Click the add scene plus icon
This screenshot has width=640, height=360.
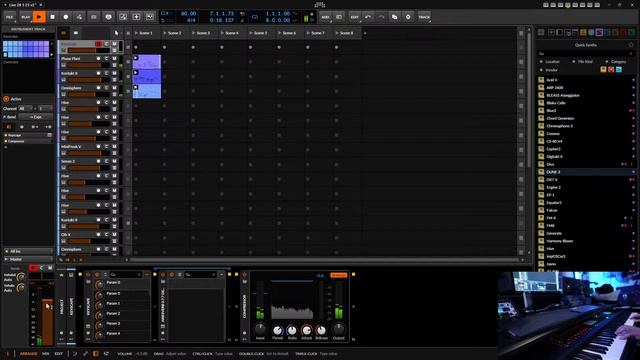click(365, 33)
